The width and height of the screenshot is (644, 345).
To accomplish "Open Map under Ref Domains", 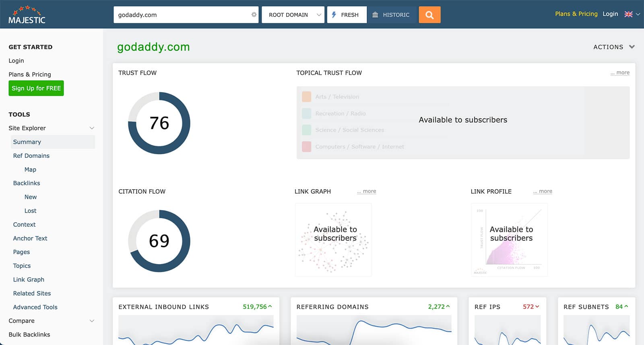I will (30, 169).
